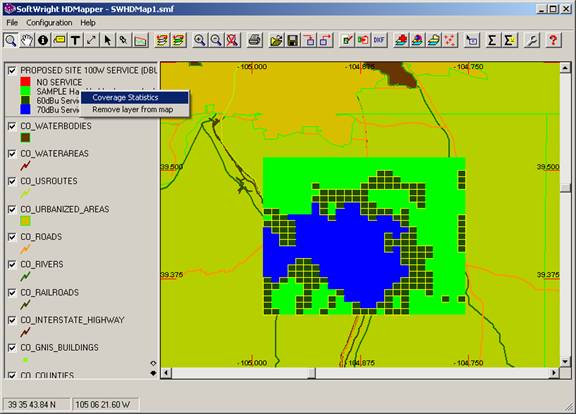The image size is (576, 414).
Task: Toggle CO_WATERBODIES layer checkbox
Action: (12, 126)
